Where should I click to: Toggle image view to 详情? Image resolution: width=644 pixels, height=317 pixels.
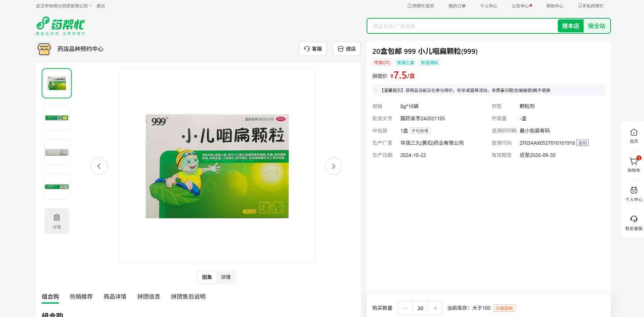coord(226,277)
